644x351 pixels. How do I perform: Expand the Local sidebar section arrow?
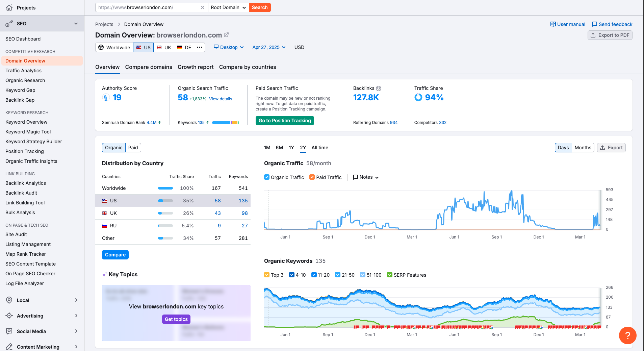click(x=76, y=300)
